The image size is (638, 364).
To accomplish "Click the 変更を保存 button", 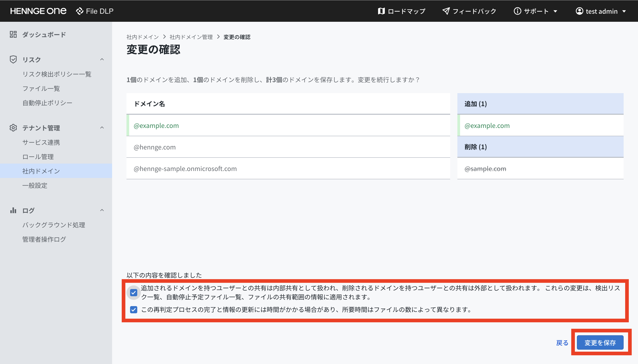I will point(600,342).
